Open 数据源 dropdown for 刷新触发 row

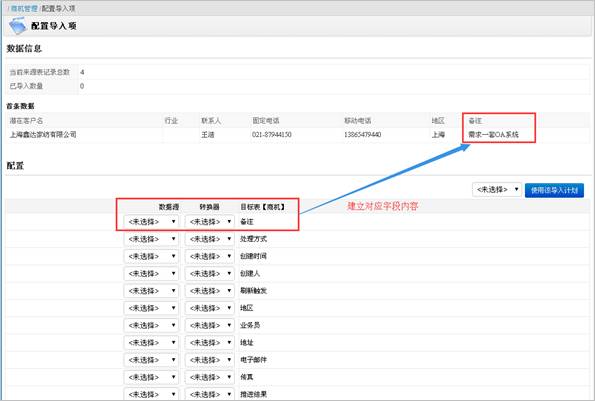[x=151, y=291]
